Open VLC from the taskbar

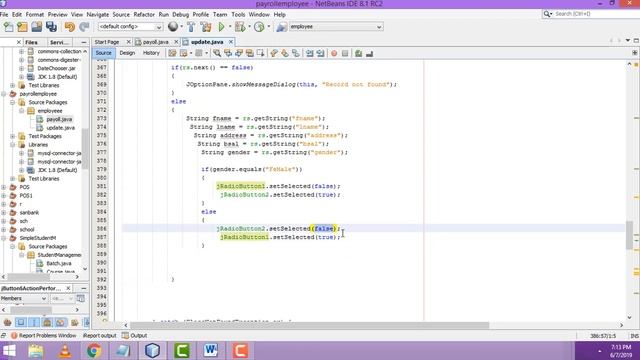point(65,351)
